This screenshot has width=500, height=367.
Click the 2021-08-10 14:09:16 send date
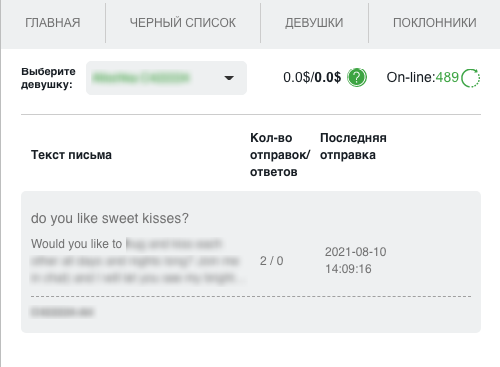point(356,260)
